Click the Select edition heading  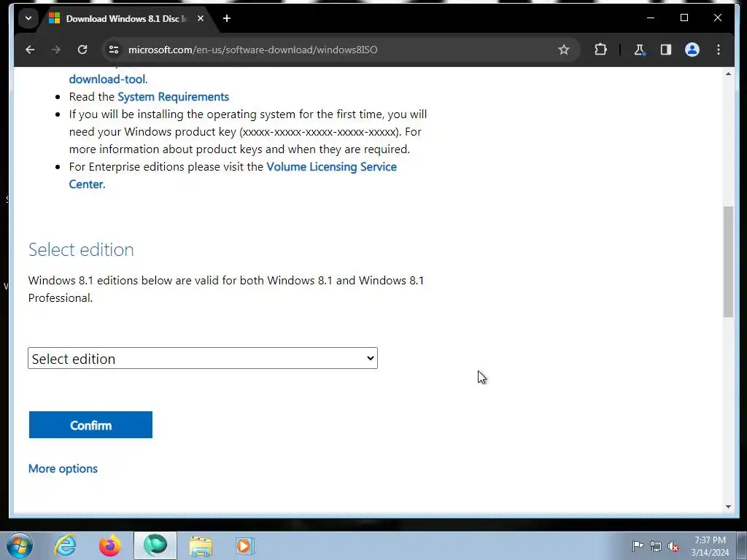[x=81, y=249]
